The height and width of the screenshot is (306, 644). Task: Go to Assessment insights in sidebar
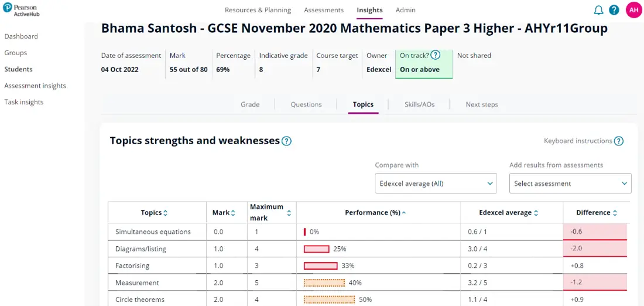coord(35,86)
